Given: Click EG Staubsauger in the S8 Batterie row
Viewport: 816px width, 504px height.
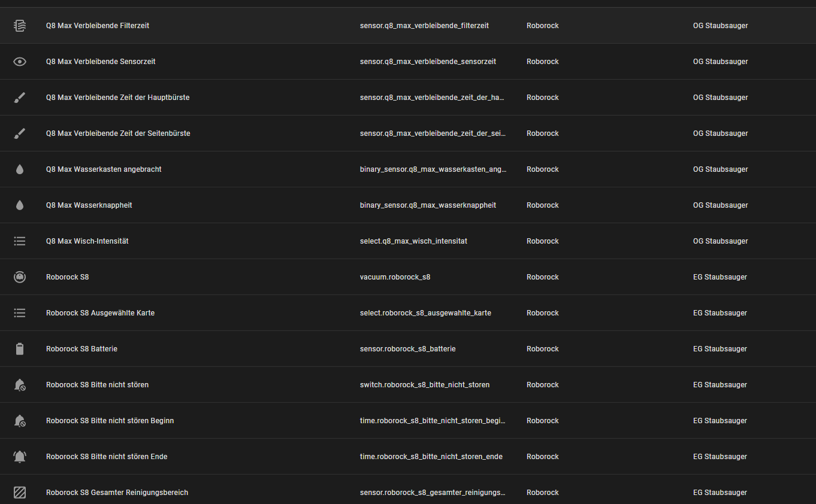Looking at the screenshot, I should pyautogui.click(x=720, y=349).
